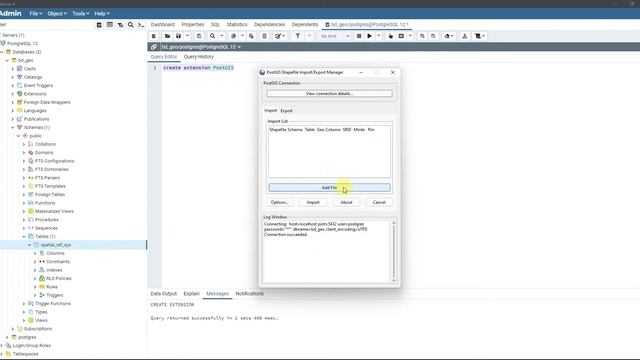The width and height of the screenshot is (640, 360).
Task: Switch to the Data Output tab
Action: coord(164,293)
